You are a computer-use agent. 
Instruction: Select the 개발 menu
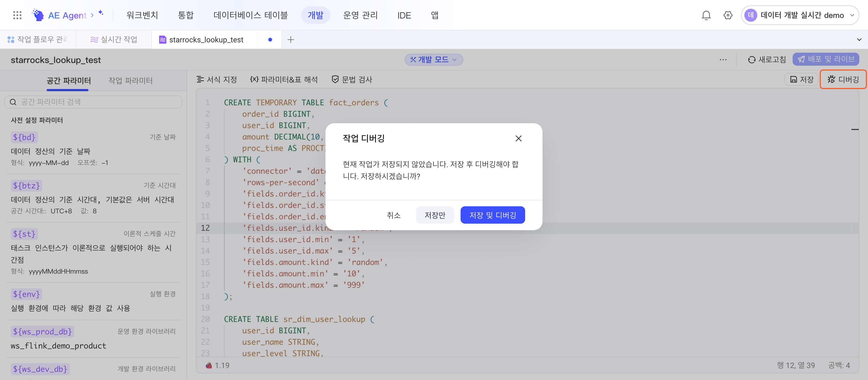(315, 15)
